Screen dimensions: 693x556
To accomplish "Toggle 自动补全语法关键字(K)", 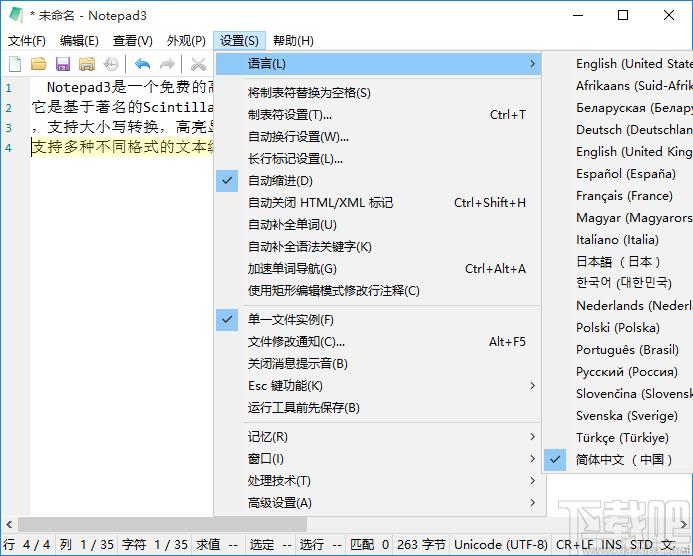I will 378,247.
